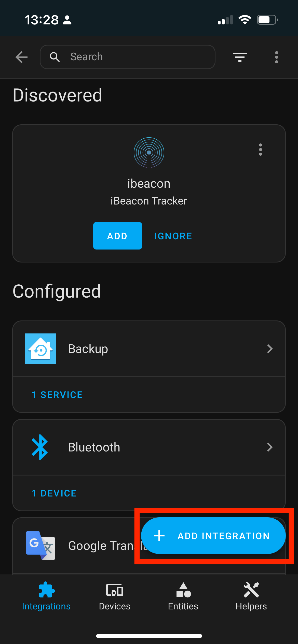Open the filter options icon

tap(240, 57)
